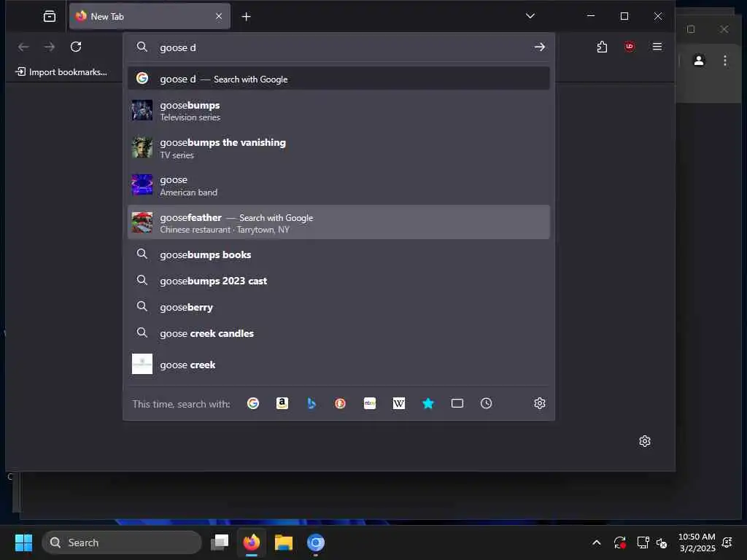Click Firefox icon on taskbar

[x=252, y=542]
